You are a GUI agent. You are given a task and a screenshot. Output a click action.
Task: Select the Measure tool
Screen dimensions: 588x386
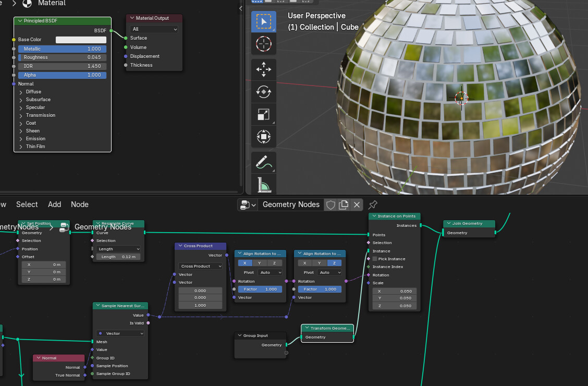[263, 184]
